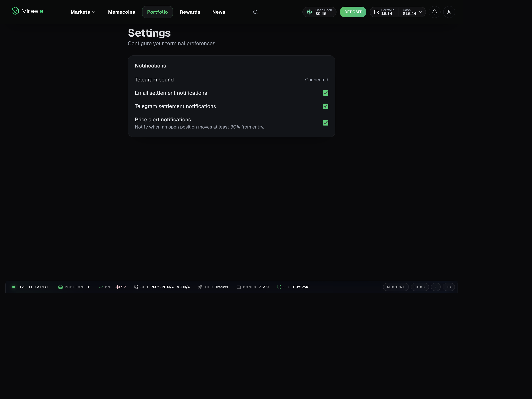The height and width of the screenshot is (399, 532).
Task: Open the TG Telegram link button
Action: click(449, 287)
